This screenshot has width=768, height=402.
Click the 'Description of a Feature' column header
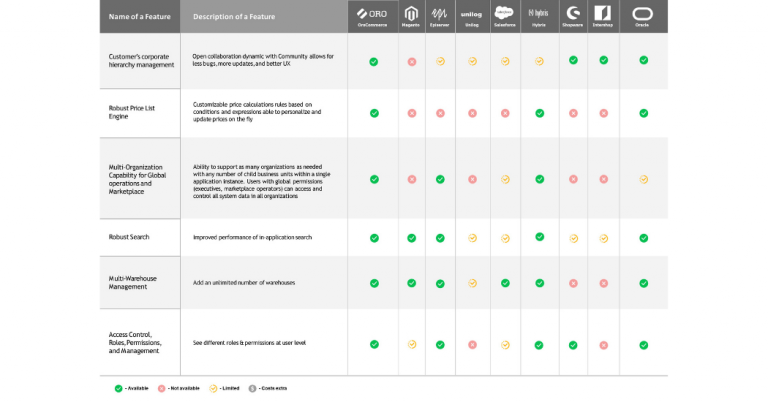(x=233, y=17)
